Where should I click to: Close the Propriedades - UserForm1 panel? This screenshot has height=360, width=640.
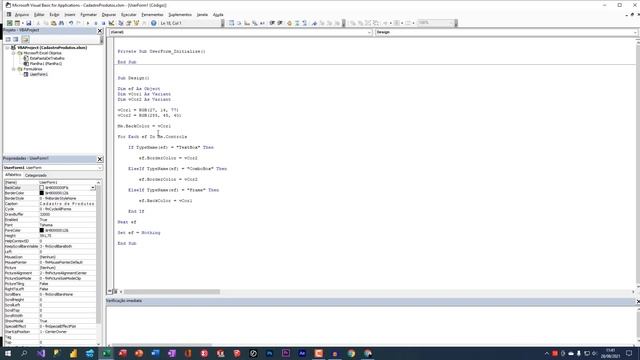click(x=100, y=159)
